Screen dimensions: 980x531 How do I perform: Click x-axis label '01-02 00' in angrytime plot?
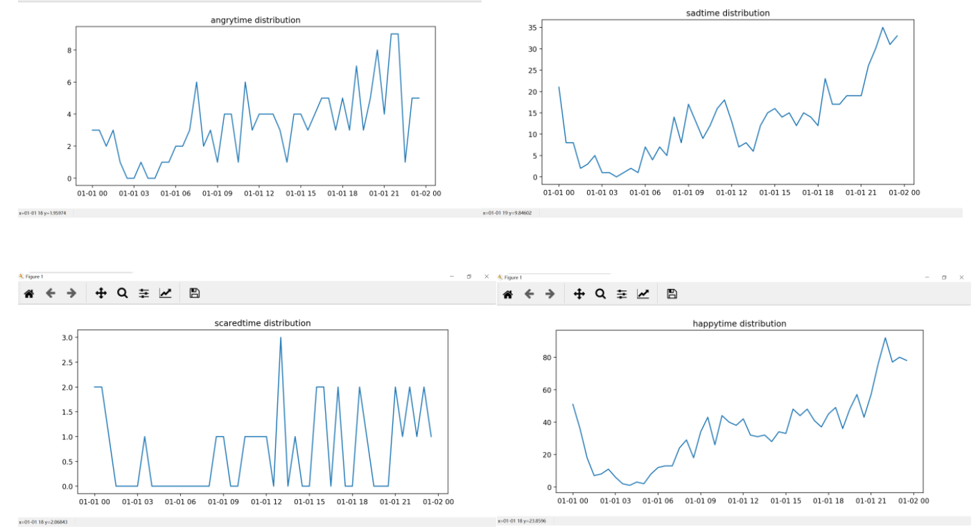[426, 193]
